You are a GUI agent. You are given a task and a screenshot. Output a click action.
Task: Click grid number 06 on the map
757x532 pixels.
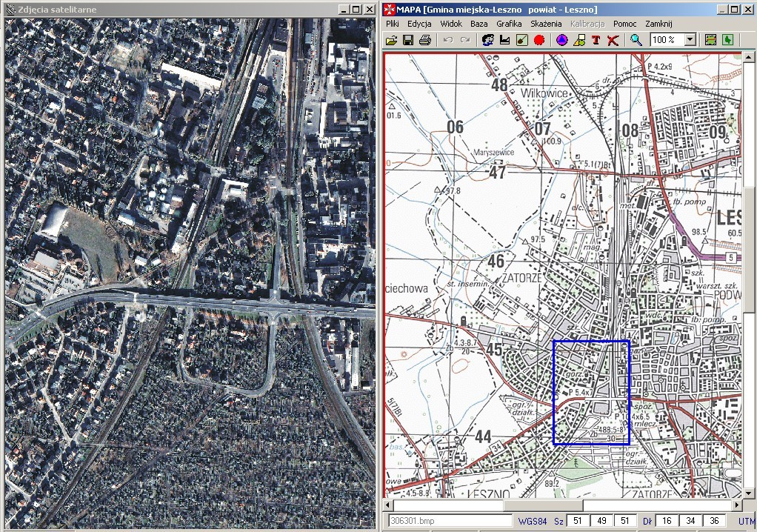click(x=456, y=127)
